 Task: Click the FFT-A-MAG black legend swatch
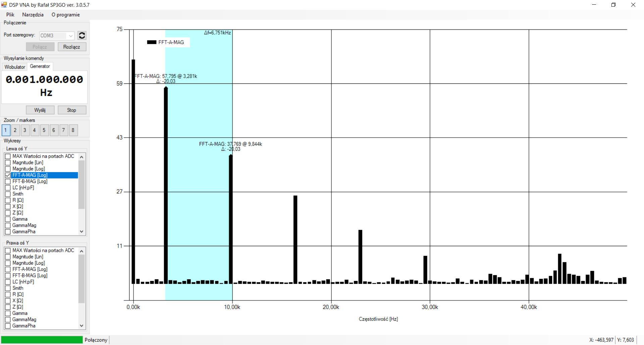click(x=152, y=42)
